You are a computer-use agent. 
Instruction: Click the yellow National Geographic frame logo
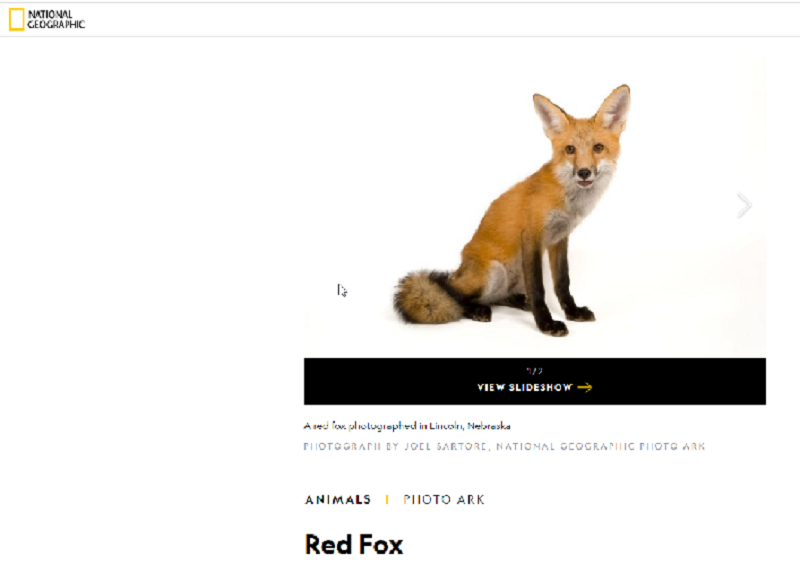pyautogui.click(x=16, y=19)
